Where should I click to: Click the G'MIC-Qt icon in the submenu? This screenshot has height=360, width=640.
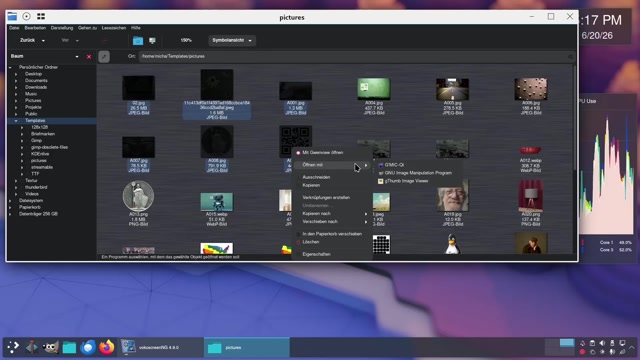[x=380, y=165]
